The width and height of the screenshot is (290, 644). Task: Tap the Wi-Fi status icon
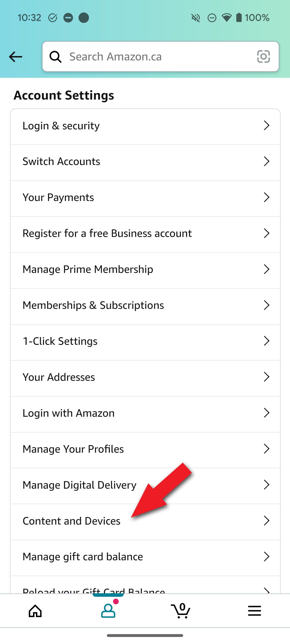(x=227, y=18)
